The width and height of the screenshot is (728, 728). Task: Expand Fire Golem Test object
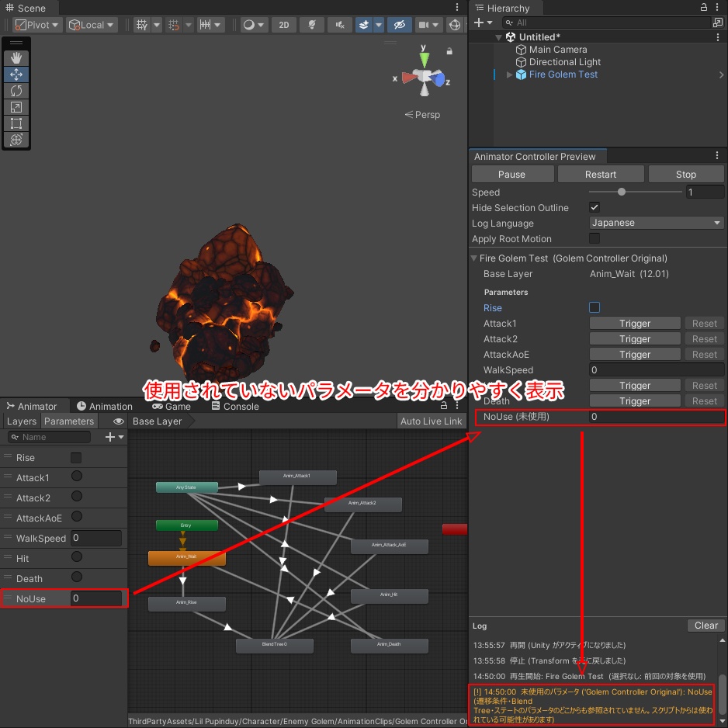click(509, 75)
